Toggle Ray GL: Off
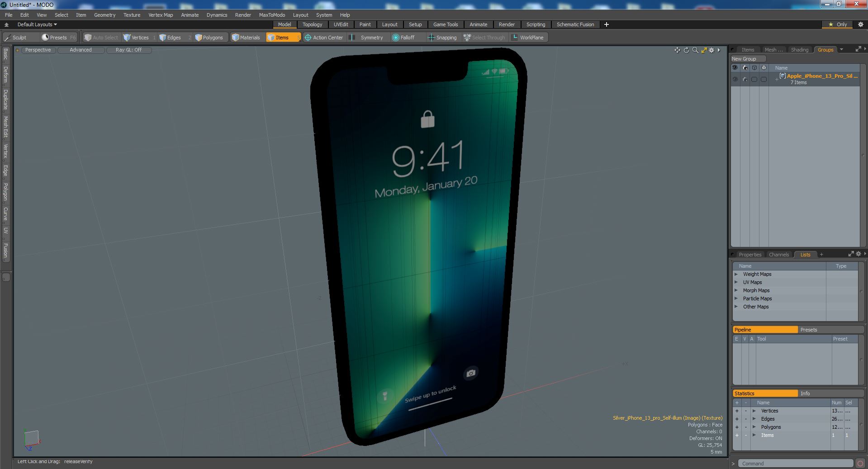The width and height of the screenshot is (868, 469). click(x=128, y=50)
